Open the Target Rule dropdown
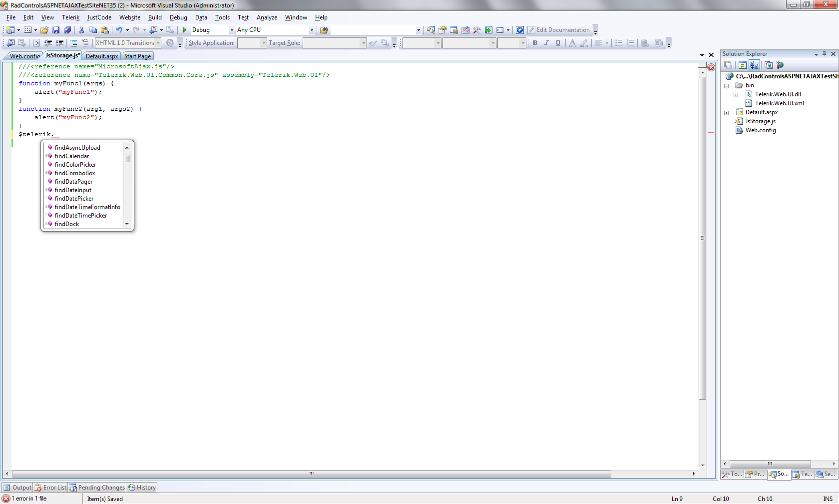Screen dimensions: 839x504 click(x=364, y=43)
